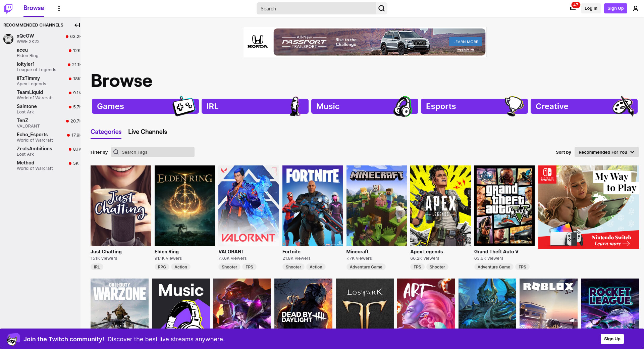
Task: Click the FPS tag under VALORANT
Action: tap(249, 267)
